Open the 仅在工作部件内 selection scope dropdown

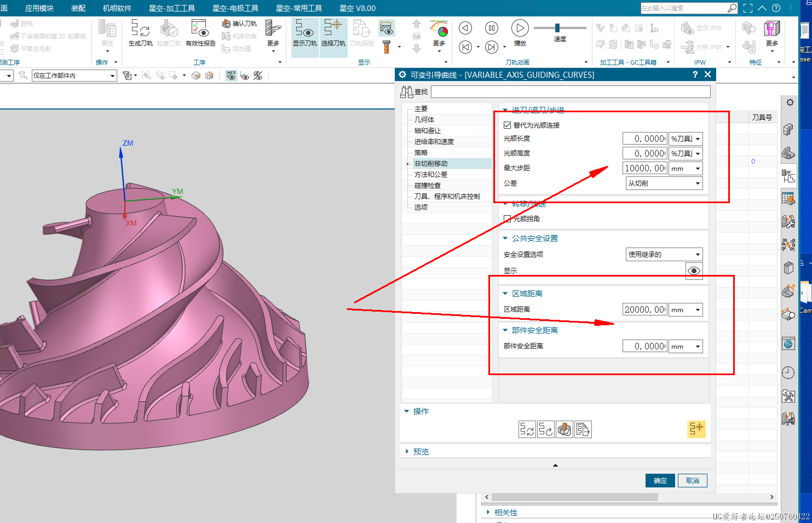[x=74, y=76]
